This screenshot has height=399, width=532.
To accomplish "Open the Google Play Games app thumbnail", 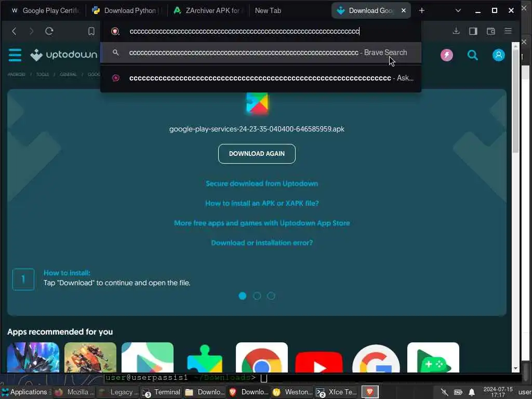I will click(x=433, y=357).
